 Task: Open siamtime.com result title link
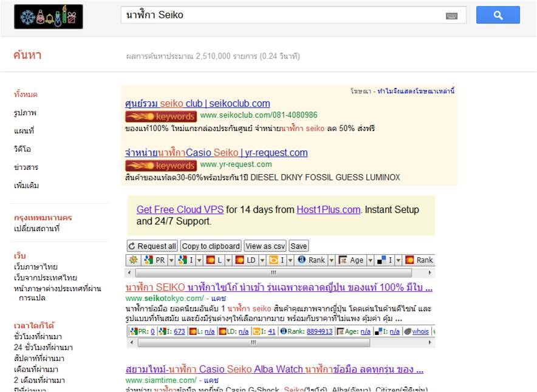pyautogui.click(x=275, y=370)
